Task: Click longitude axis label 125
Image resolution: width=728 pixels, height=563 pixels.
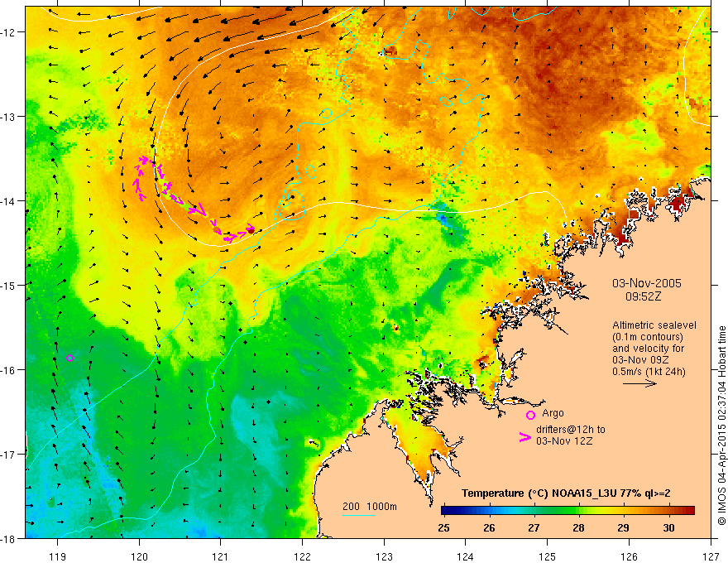Action: tap(548, 556)
